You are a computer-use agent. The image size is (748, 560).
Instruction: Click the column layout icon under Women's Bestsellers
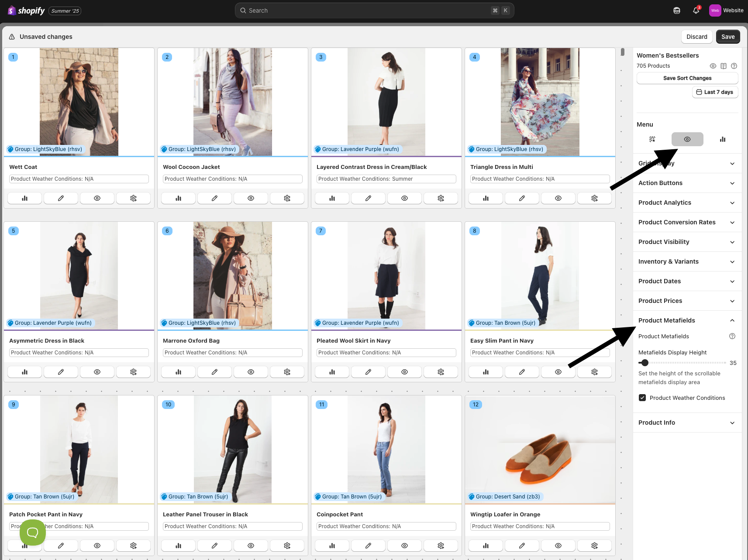click(724, 66)
